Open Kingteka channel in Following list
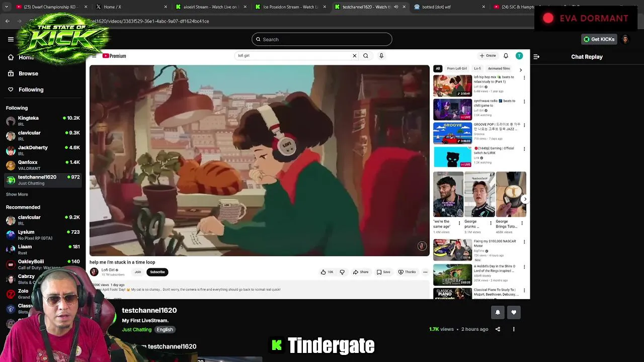Image resolution: width=644 pixels, height=362 pixels. pyautogui.click(x=43, y=121)
